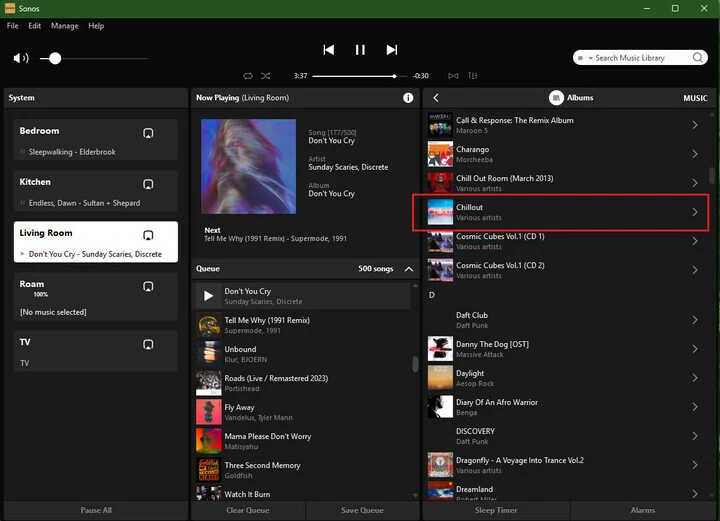Select Unbound in the queue
Screen dimensions: 720x521
point(304,354)
